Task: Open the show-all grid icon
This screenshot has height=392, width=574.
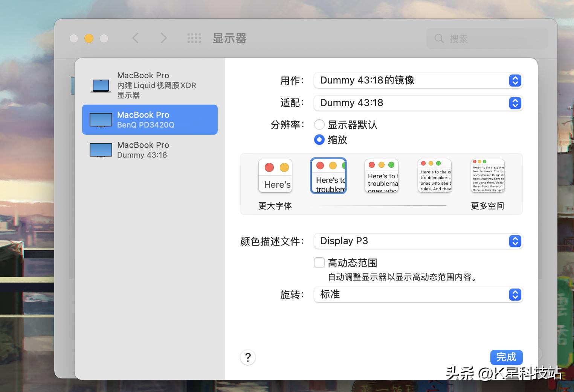Action: (194, 38)
